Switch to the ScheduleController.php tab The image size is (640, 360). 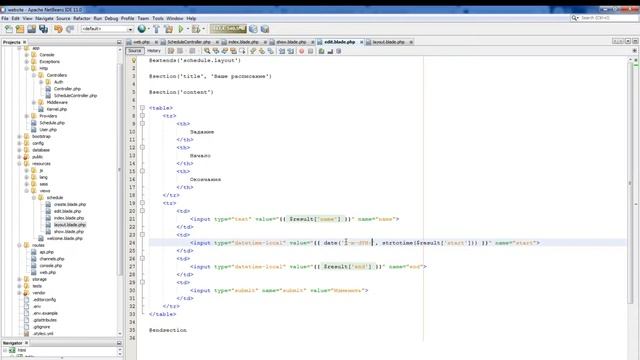(x=189, y=42)
